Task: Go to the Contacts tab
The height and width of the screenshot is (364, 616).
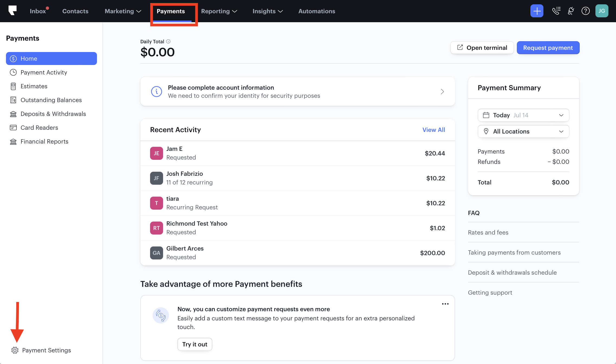Action: (75, 11)
